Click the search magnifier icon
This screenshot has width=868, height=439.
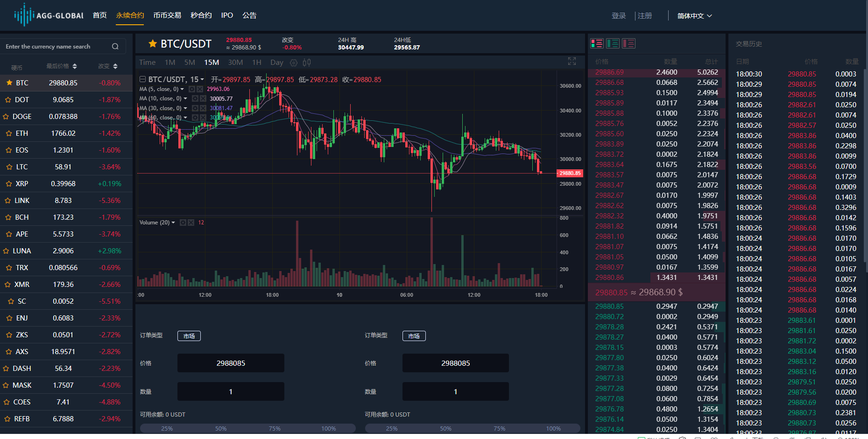tap(115, 47)
